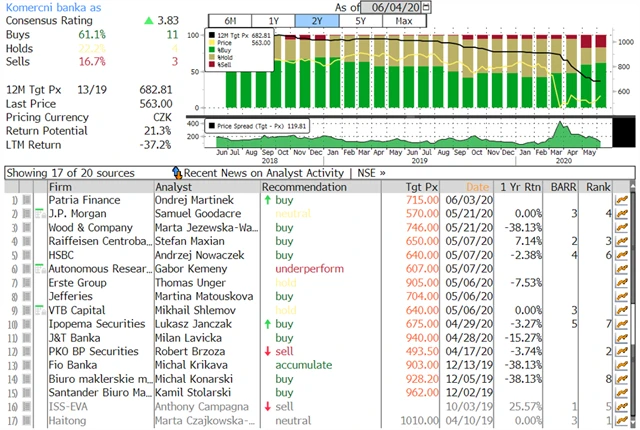Toggle the row 5 checkbox for HSBC
The image size is (640, 430).
(x=27, y=255)
